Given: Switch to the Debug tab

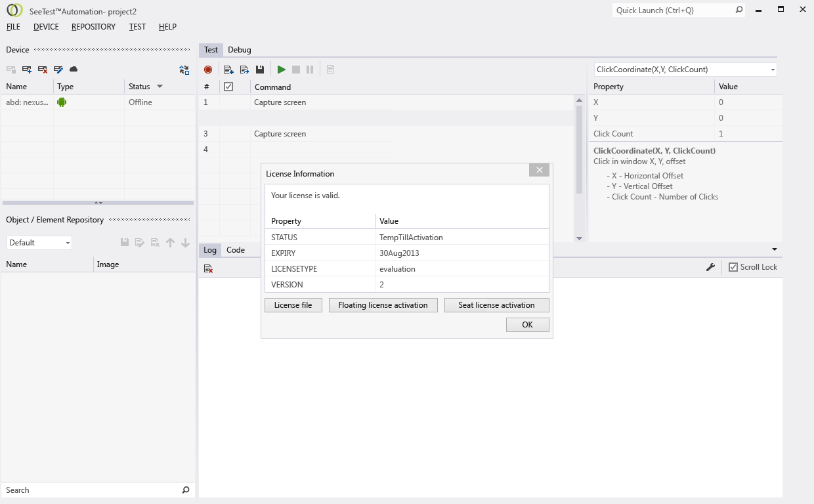Looking at the screenshot, I should tap(240, 50).
